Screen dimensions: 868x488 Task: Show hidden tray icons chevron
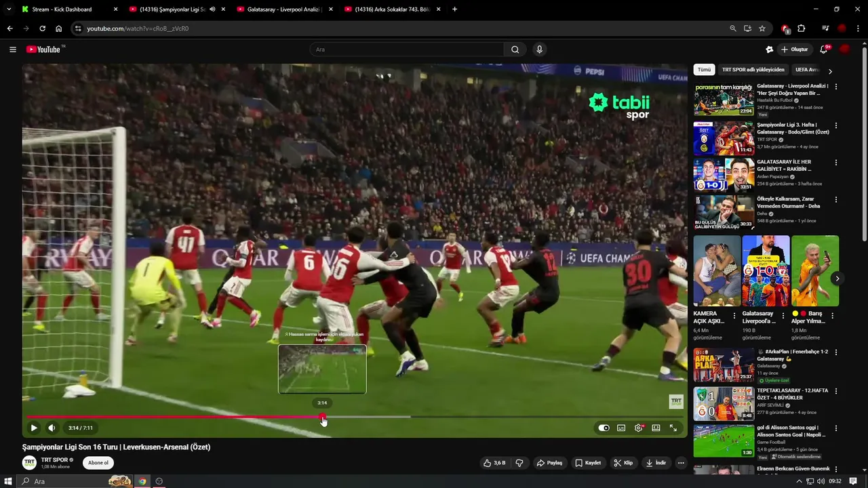[x=800, y=481]
